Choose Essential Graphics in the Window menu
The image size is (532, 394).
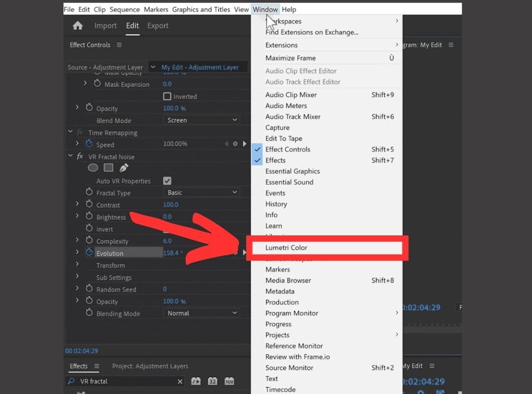(x=293, y=171)
